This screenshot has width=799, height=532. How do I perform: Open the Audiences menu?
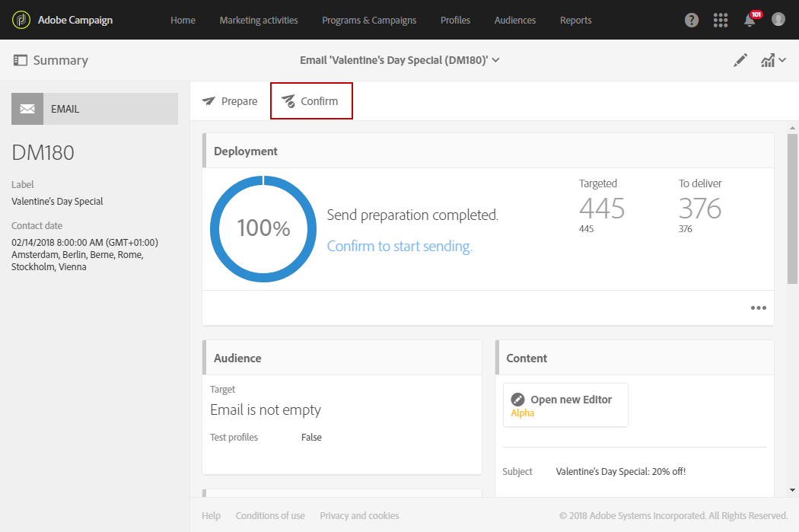[515, 20]
